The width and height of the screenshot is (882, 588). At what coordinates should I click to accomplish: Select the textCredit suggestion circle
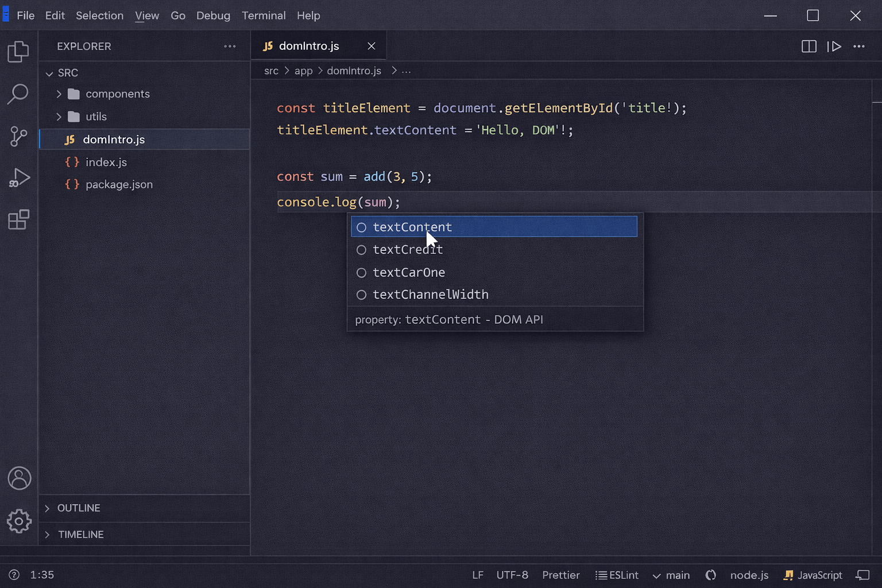pyautogui.click(x=361, y=250)
